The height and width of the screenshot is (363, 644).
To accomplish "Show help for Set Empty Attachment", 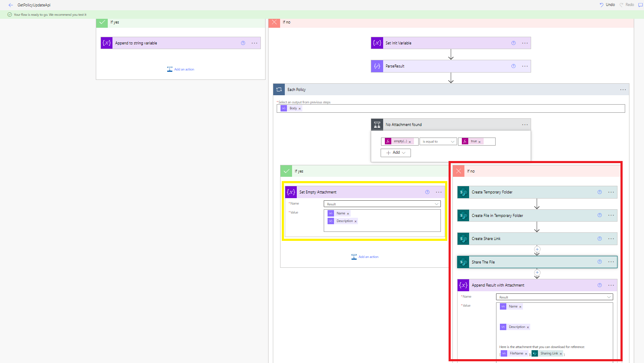I will click(x=427, y=192).
